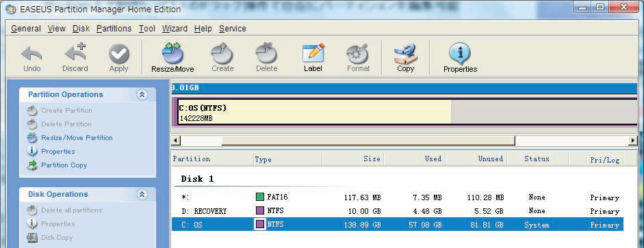Open the Tool menu

point(146,29)
